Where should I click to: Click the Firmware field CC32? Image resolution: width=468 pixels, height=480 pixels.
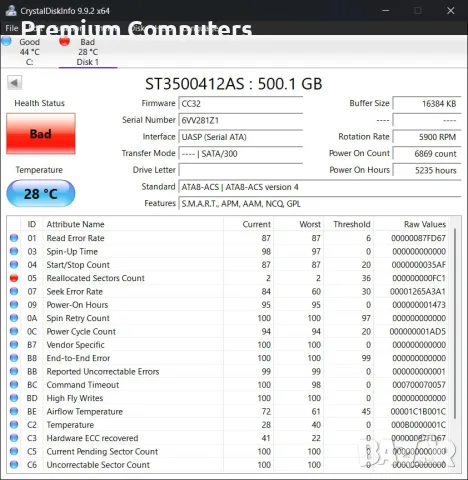[x=241, y=104]
